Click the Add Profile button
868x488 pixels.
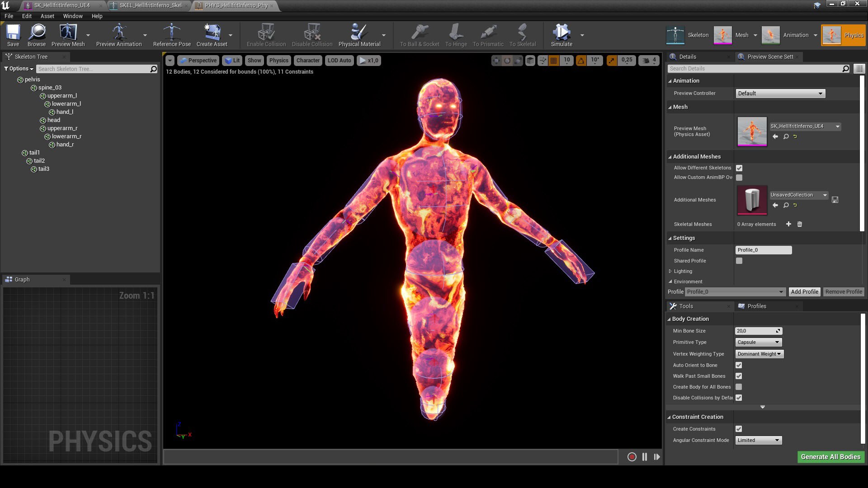[804, 291]
